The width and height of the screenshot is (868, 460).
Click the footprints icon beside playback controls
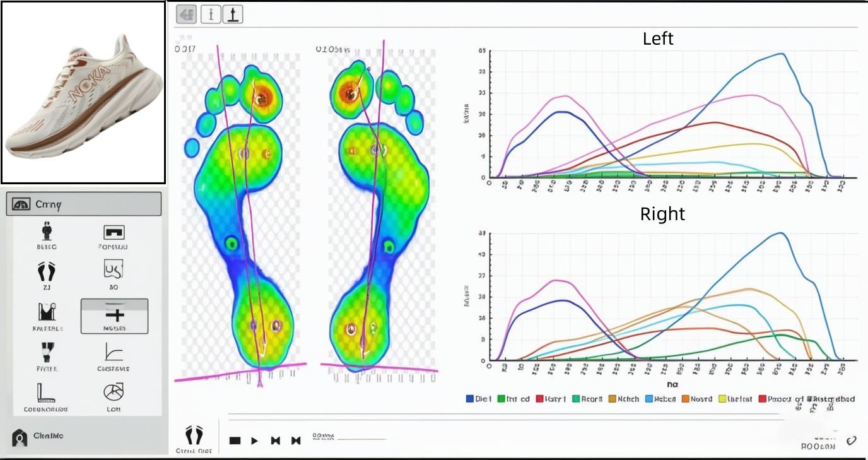tap(194, 435)
